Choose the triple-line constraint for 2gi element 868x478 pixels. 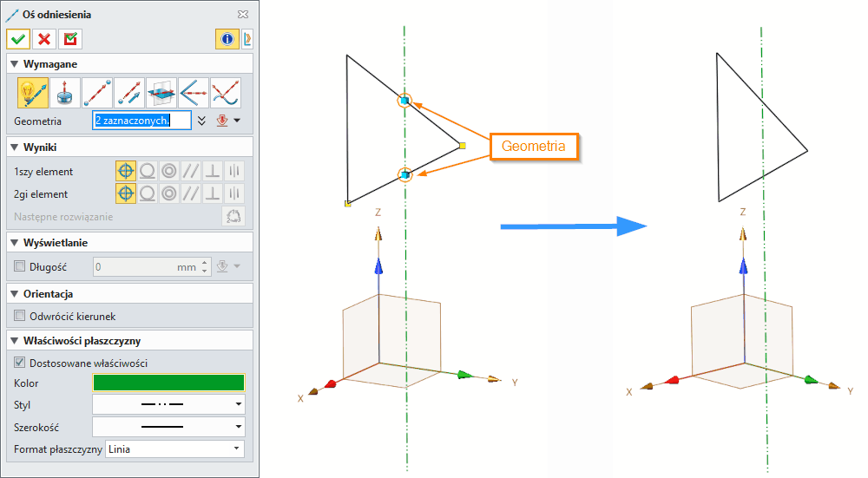pos(233,193)
